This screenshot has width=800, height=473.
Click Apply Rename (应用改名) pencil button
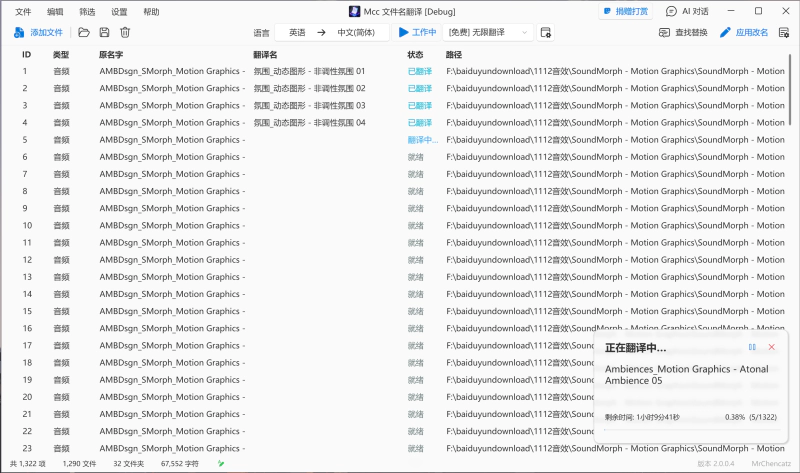pos(745,32)
